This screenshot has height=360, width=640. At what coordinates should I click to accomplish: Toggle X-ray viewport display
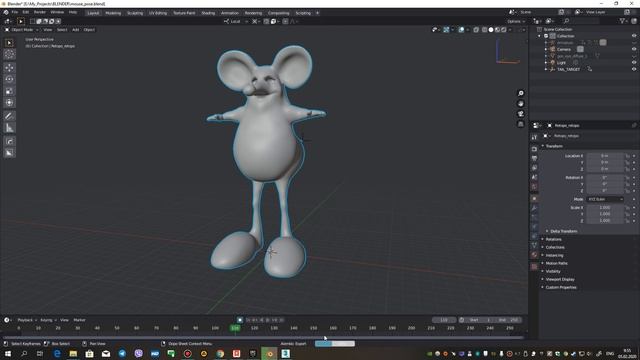476,30
